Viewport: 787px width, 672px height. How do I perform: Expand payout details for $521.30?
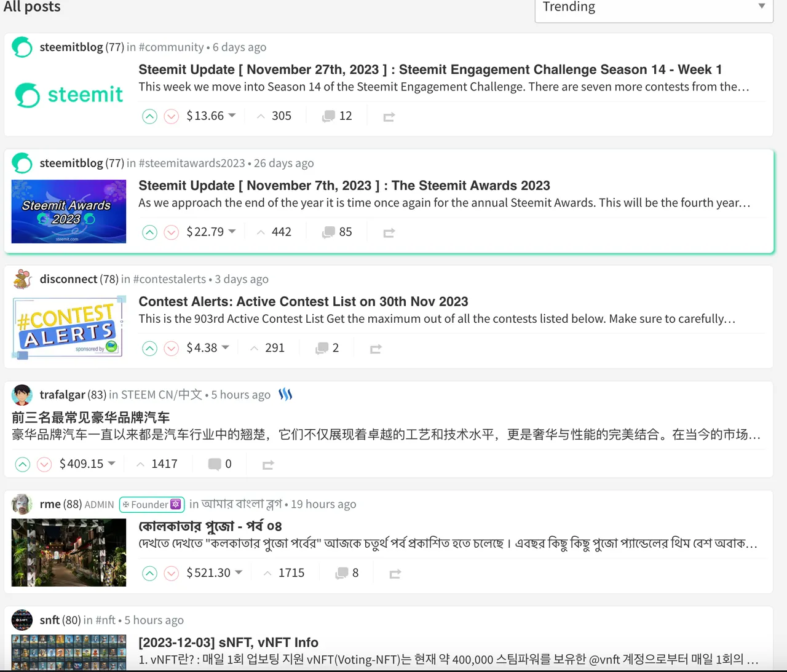tap(215, 573)
